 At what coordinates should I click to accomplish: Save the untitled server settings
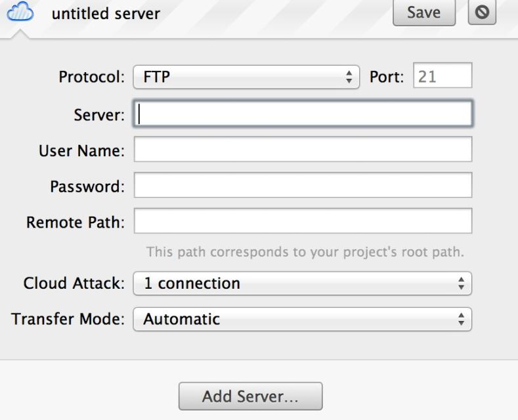(x=424, y=12)
